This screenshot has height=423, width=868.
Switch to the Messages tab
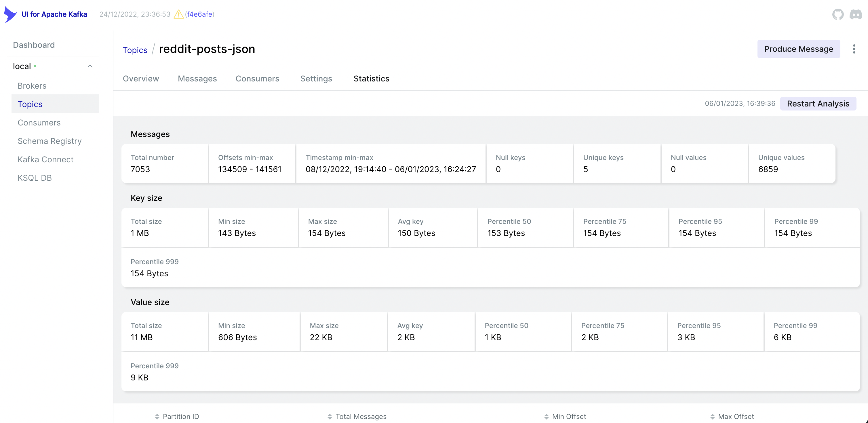pos(197,79)
